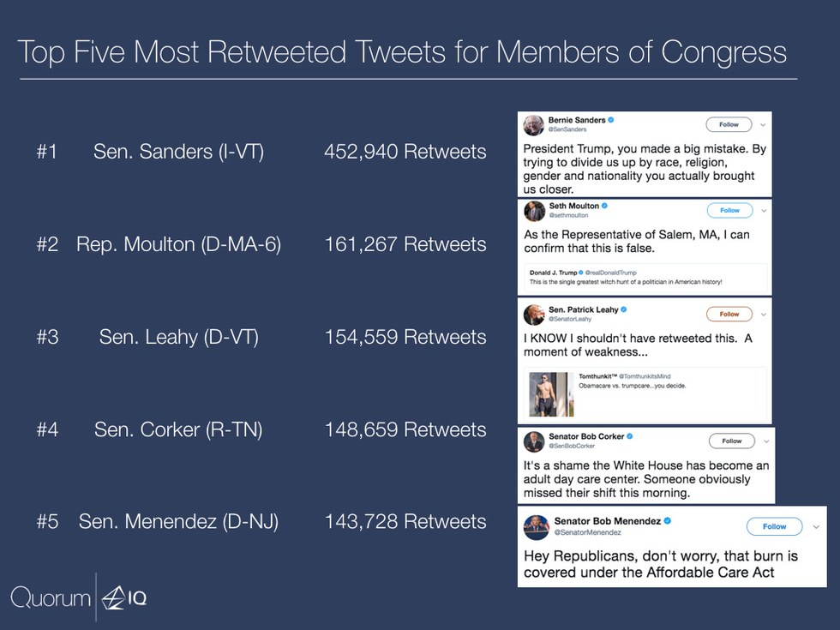Screen dimensions: 840x630
Task: Click the verified badge beside Bernie Sanders
Action: point(610,120)
